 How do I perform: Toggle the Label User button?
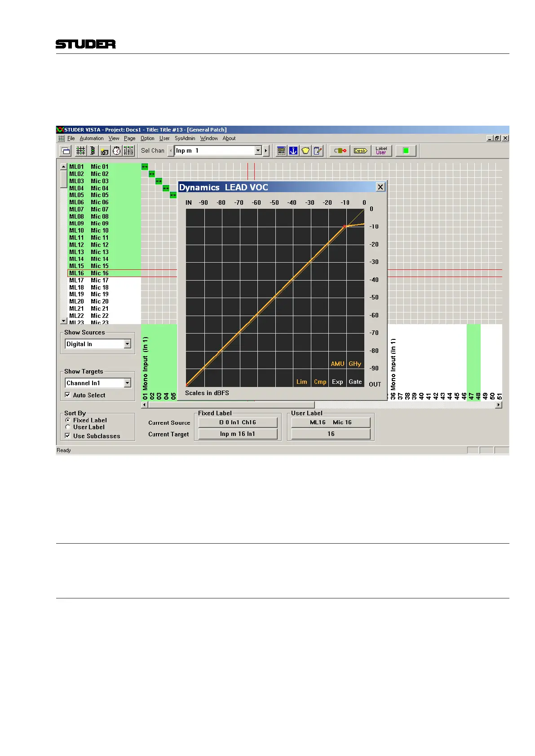coord(381,151)
